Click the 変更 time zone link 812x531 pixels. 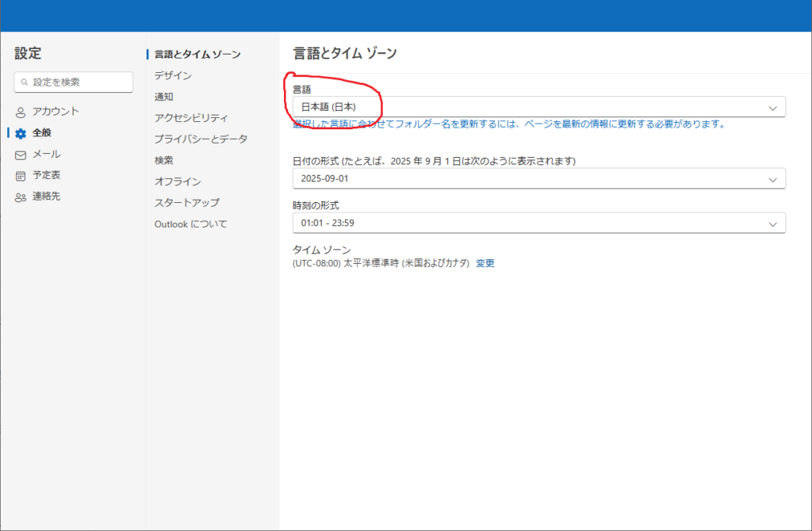click(485, 264)
